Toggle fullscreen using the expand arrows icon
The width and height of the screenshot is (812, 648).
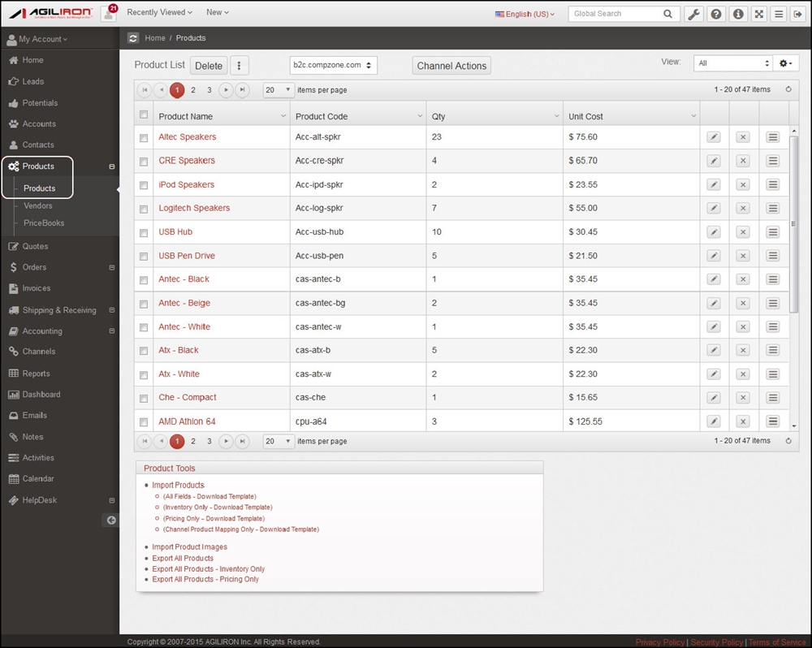click(x=758, y=14)
